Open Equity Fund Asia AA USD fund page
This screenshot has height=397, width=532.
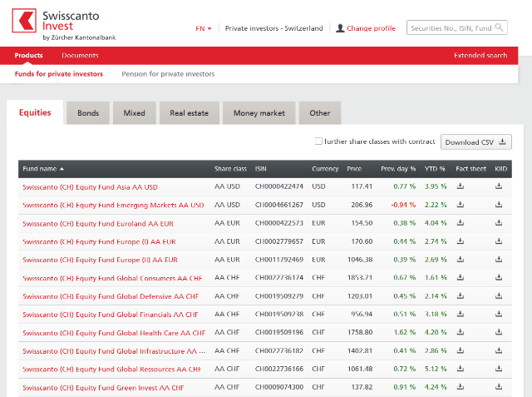click(90, 186)
